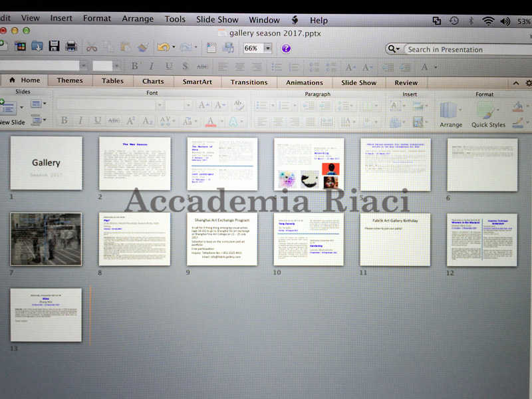Open the 66% zoom dropdown
Viewport: 532px width, 399px height.
pyautogui.click(x=268, y=48)
